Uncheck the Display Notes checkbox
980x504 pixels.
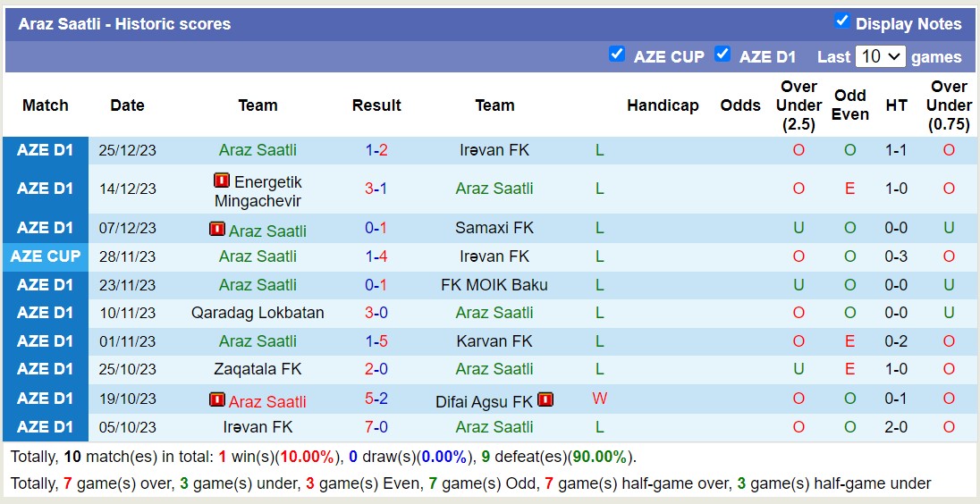point(841,21)
